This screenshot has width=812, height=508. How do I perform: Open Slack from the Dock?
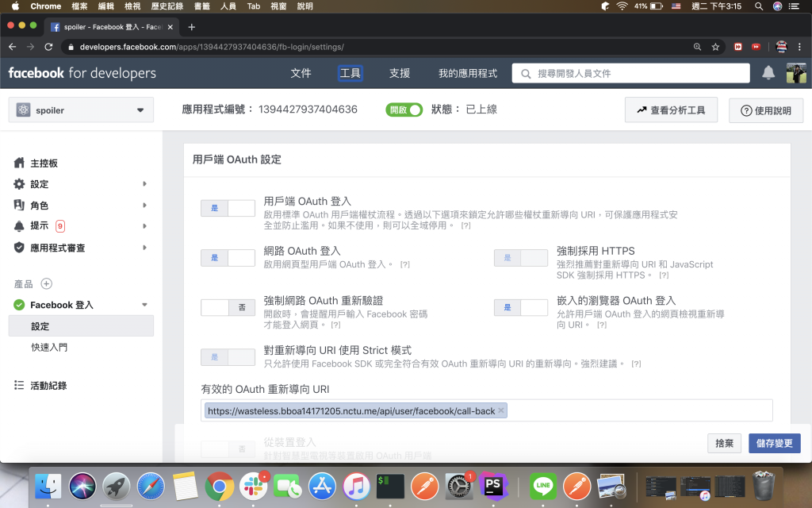[x=253, y=487]
